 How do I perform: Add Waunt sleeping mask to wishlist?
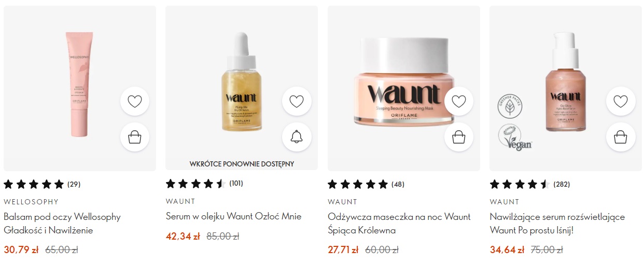(x=459, y=101)
